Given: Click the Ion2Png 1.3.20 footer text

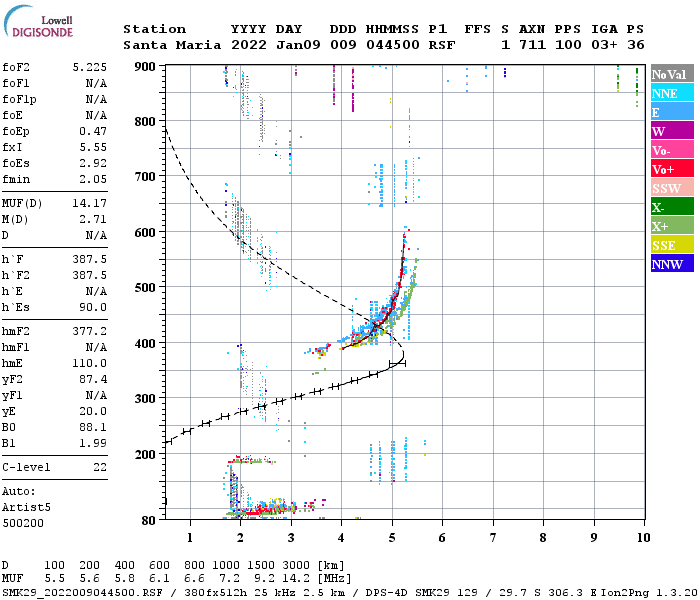Looking at the screenshot, I should click(650, 593).
